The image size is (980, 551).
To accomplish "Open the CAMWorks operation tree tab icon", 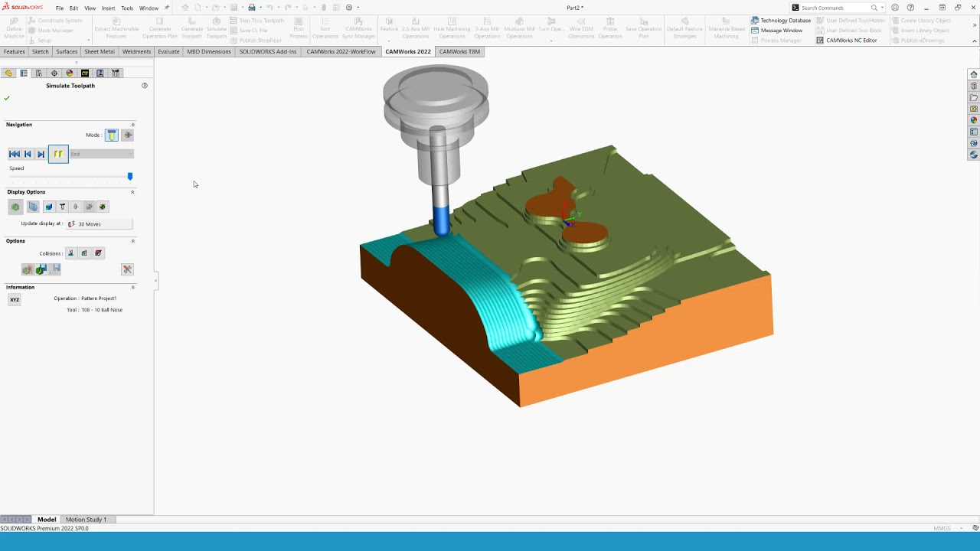I will pyautogui.click(x=100, y=73).
